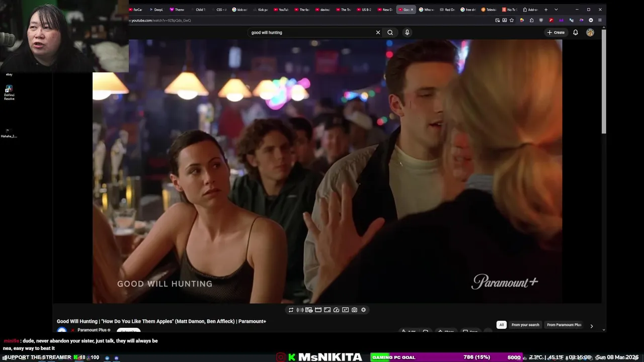Open the browser hamburger menu
Screen dimensions: 644x362
pos(600,20)
